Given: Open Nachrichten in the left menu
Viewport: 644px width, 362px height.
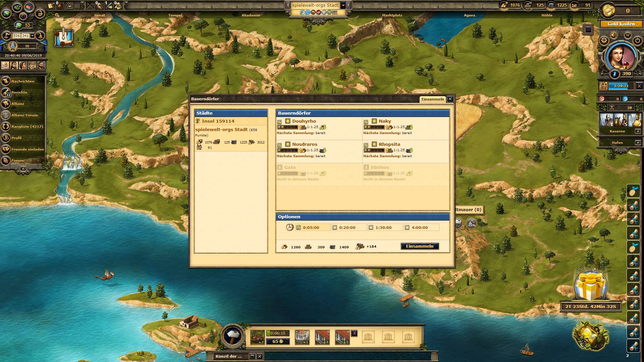Looking at the screenshot, I should [x=22, y=81].
